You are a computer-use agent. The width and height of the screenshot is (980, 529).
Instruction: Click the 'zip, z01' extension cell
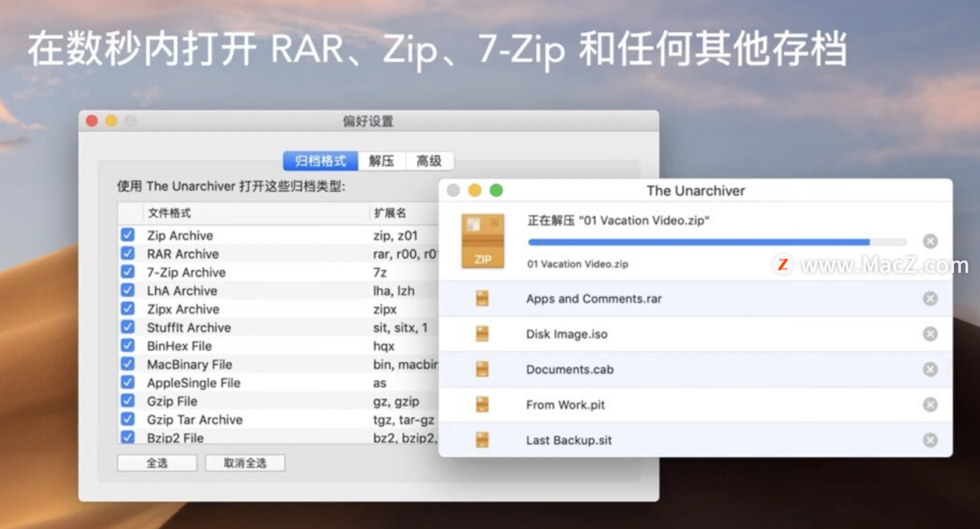[x=395, y=236]
